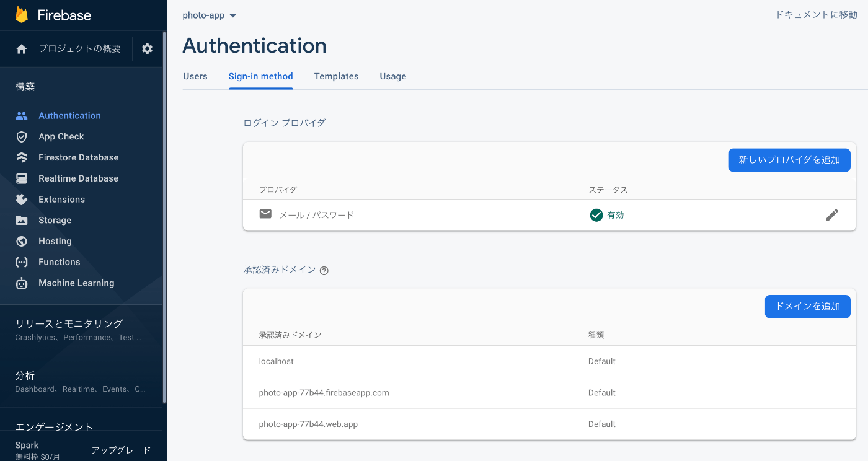
Task: Click the Functions brackets icon
Action: click(x=22, y=262)
